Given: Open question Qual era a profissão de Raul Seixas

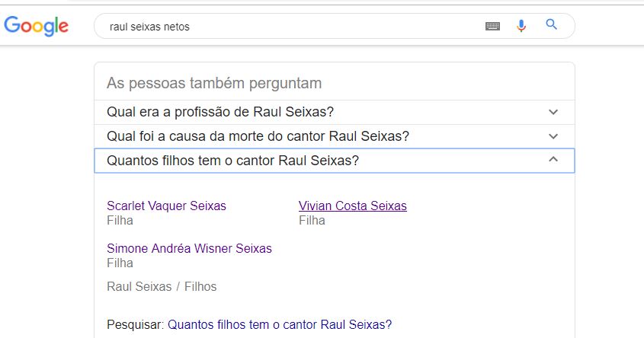Looking at the screenshot, I should (x=220, y=112).
